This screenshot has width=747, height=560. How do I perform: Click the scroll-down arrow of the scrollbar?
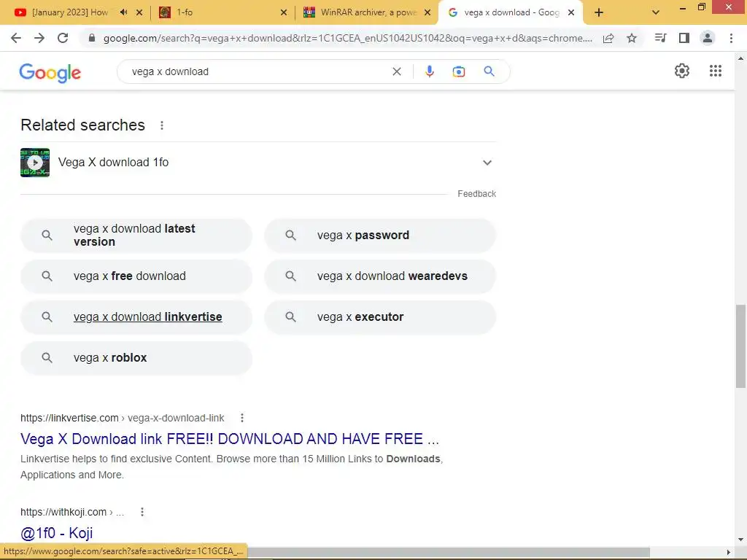click(x=740, y=540)
